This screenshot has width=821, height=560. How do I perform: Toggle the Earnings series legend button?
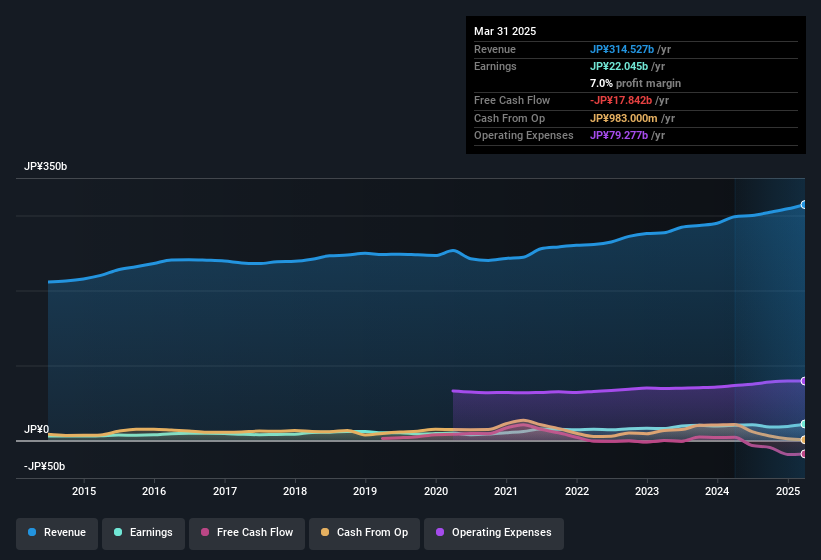(143, 533)
